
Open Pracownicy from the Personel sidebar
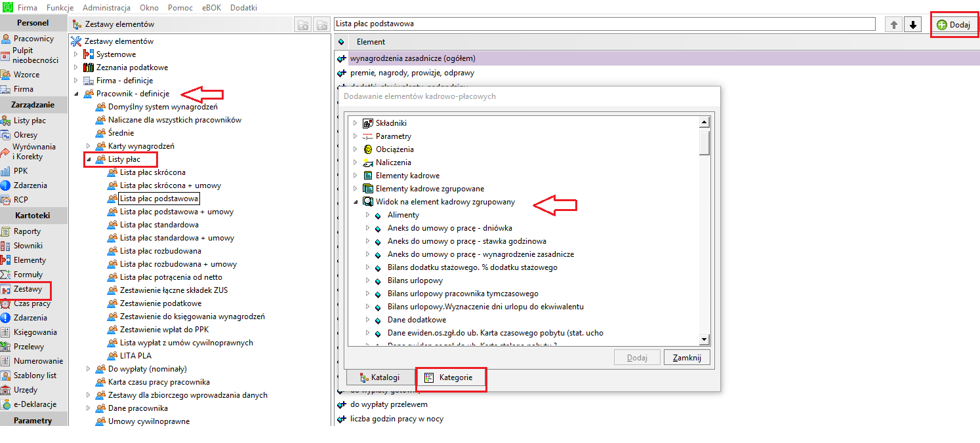33,39
